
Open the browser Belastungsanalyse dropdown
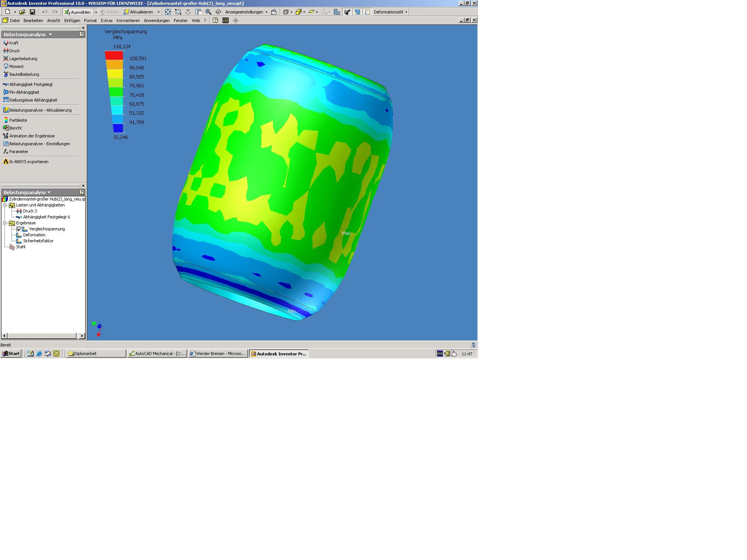(49, 192)
